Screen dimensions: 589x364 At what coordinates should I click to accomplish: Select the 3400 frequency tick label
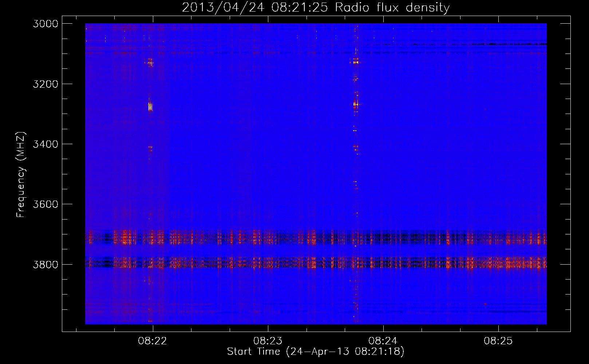click(46, 144)
